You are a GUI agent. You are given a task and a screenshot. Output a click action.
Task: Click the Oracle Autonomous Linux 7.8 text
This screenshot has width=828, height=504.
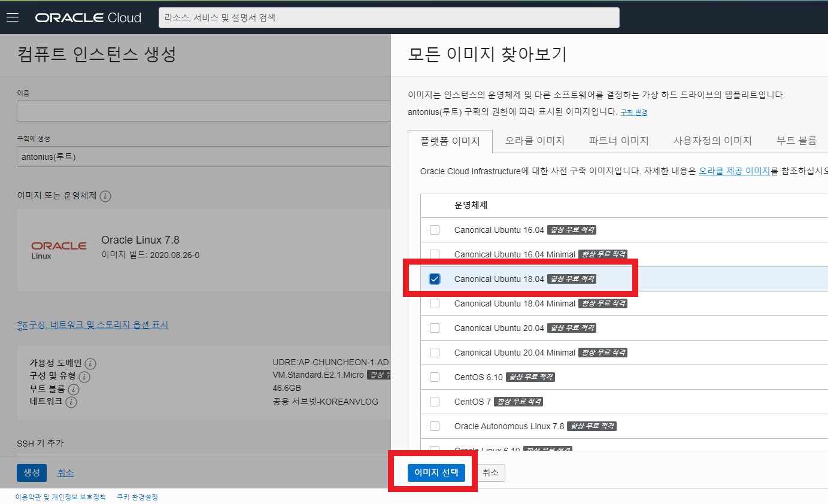pos(509,426)
